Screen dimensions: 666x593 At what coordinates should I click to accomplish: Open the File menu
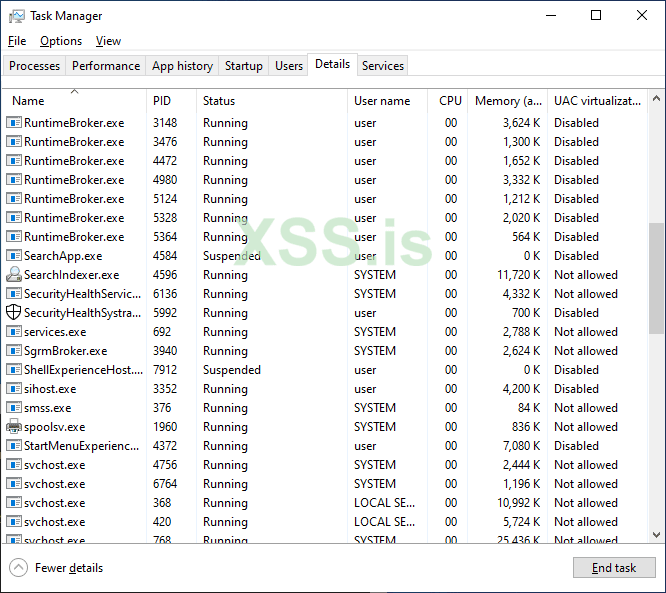(x=17, y=41)
